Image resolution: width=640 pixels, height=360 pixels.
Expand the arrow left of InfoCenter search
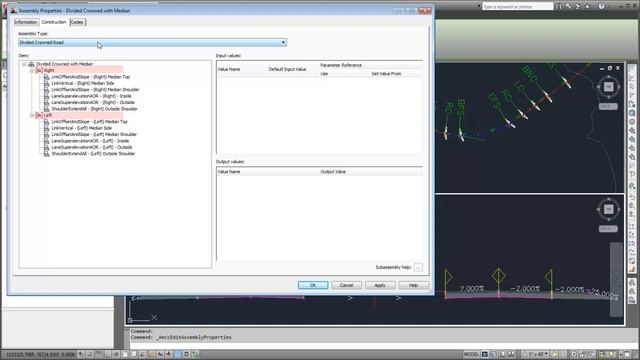pos(479,7)
